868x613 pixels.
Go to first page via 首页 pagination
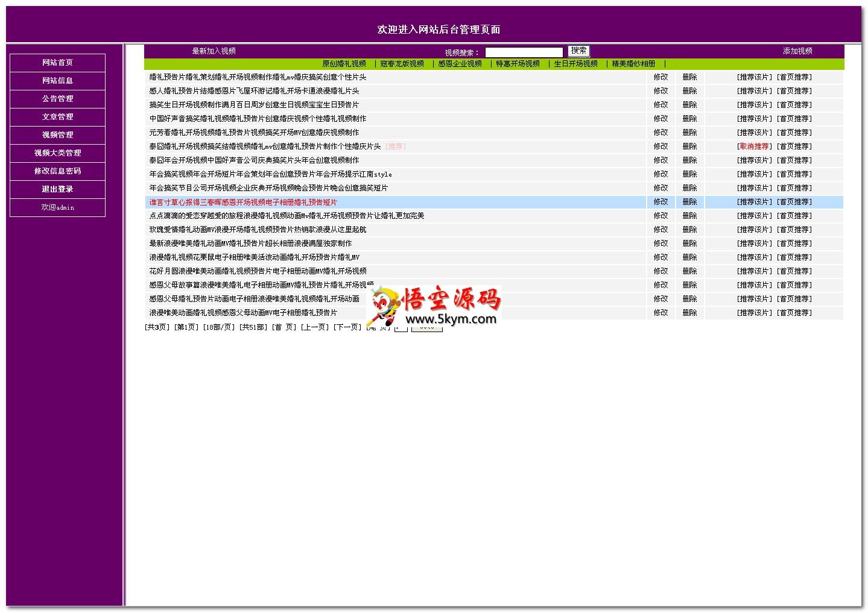(x=284, y=327)
